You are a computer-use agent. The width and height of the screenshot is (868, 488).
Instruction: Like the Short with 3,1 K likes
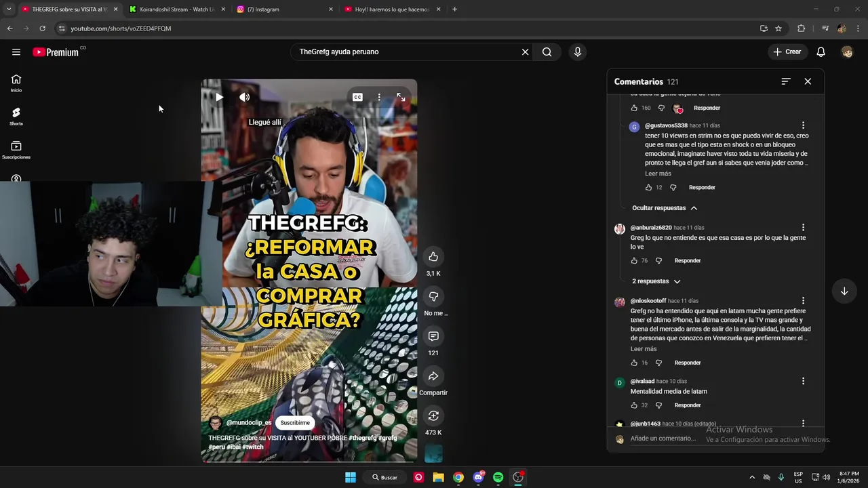point(433,257)
